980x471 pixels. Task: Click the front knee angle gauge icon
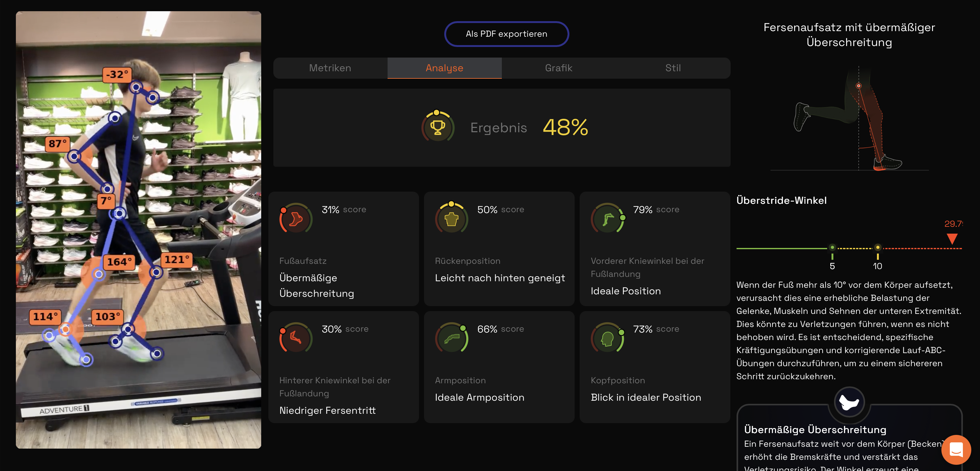tap(608, 219)
